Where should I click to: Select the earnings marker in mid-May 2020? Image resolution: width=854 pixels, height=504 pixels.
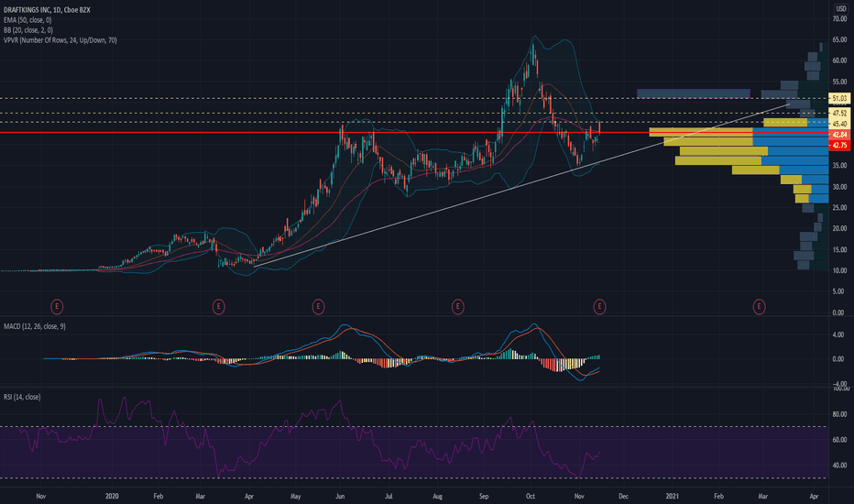click(318, 307)
